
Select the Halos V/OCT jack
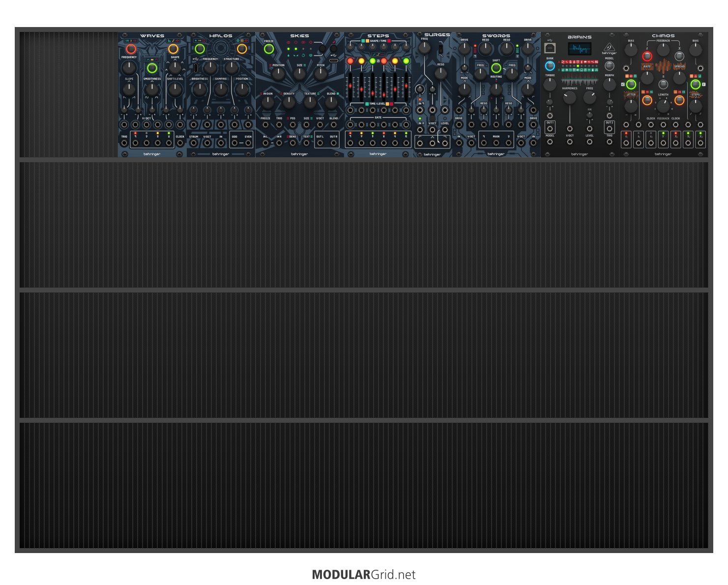[x=207, y=143]
